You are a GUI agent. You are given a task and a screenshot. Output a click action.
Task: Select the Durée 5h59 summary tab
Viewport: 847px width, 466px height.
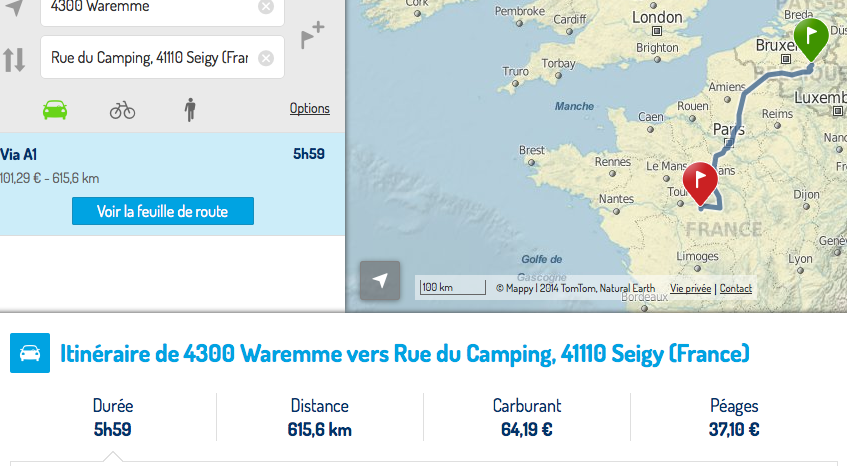pos(113,418)
